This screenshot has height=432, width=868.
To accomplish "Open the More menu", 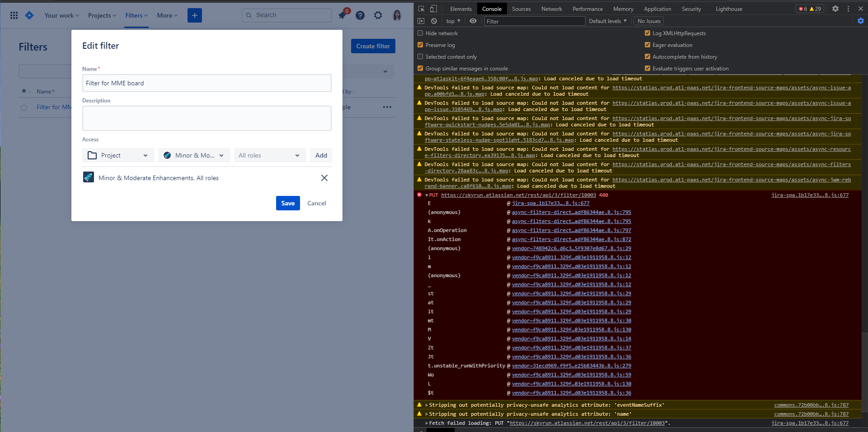I will 167,15.
